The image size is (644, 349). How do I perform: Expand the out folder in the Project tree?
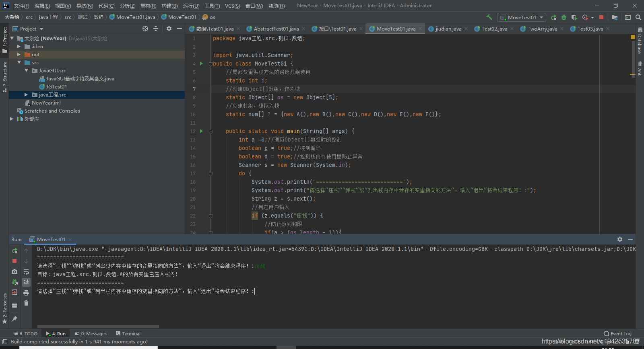tap(19, 55)
